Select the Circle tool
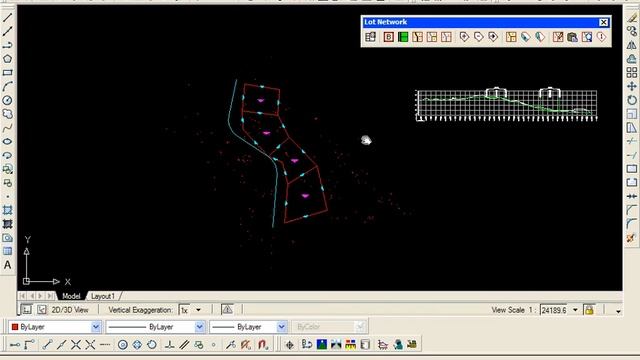Screen dimensions: 640x360 [7, 100]
